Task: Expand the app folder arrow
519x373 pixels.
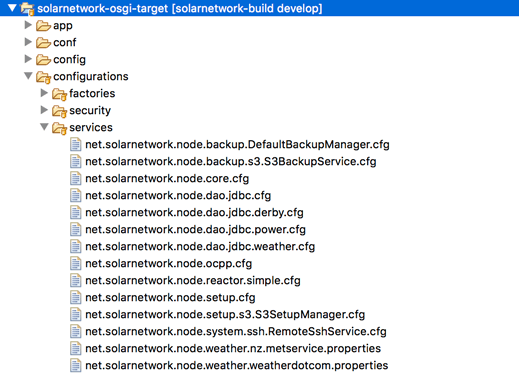Action: point(28,25)
